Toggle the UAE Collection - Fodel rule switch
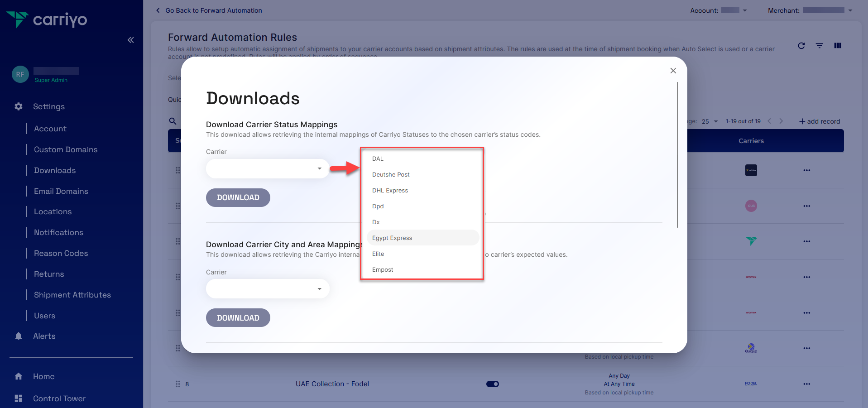The image size is (868, 408). pyautogui.click(x=493, y=384)
